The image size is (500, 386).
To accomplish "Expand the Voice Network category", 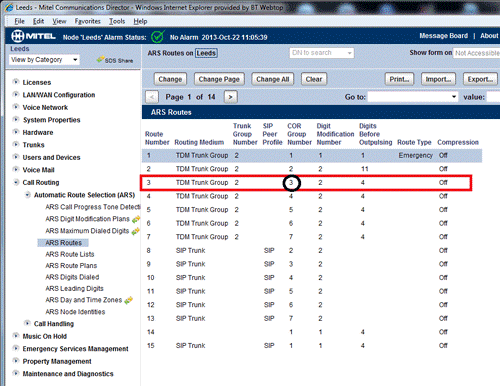I will coord(15,107).
